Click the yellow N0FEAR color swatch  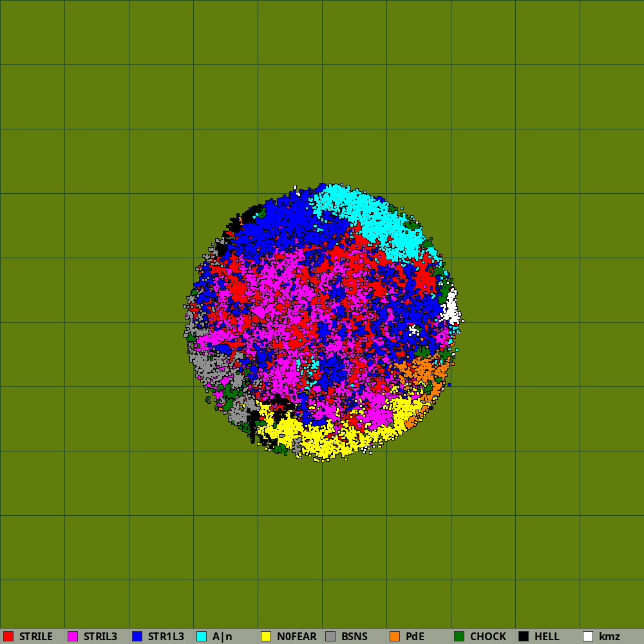(x=266, y=636)
